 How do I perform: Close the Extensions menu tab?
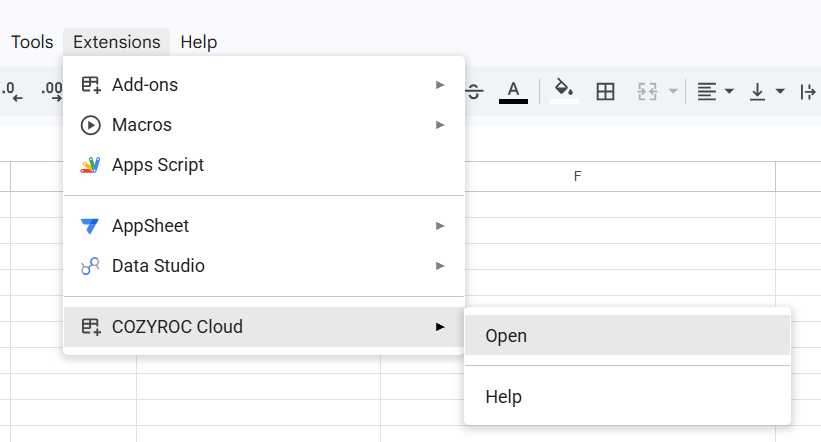point(117,42)
